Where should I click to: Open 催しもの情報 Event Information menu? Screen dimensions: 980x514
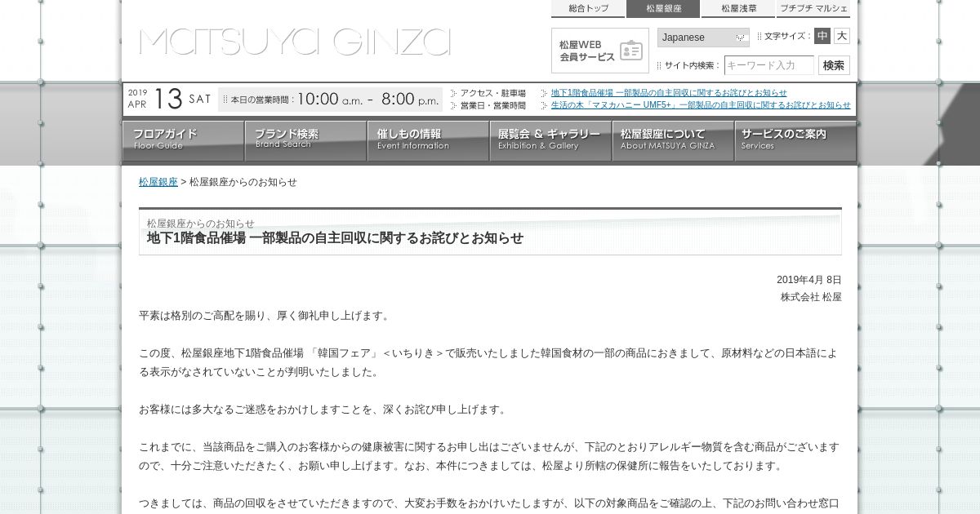click(x=429, y=141)
